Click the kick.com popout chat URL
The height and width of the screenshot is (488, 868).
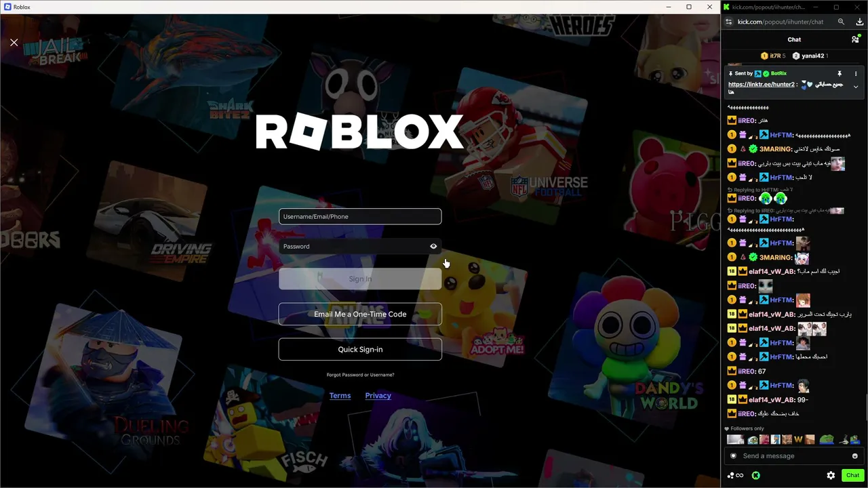click(x=781, y=22)
